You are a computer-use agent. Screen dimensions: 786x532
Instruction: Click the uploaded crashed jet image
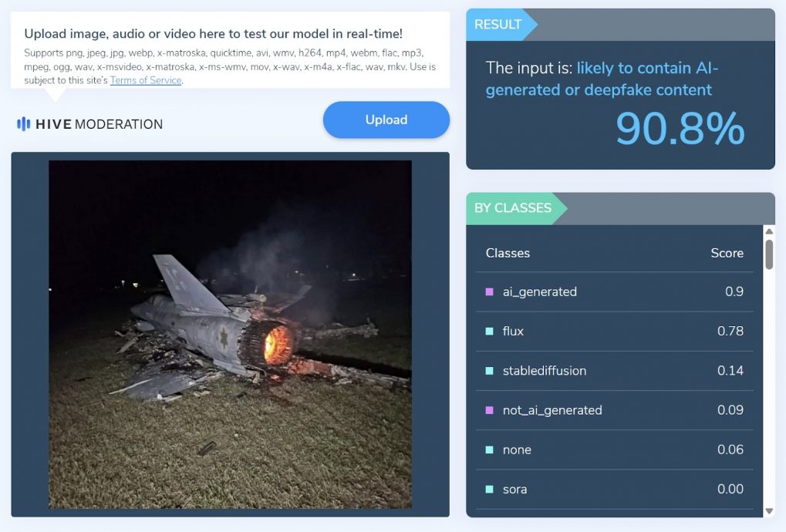[230, 334]
